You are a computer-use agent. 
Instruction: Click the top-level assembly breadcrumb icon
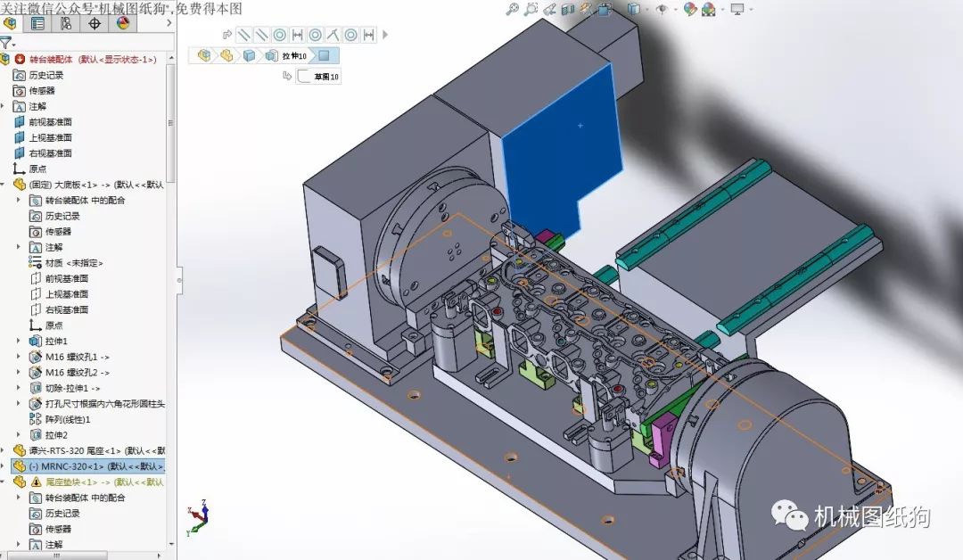(x=204, y=56)
